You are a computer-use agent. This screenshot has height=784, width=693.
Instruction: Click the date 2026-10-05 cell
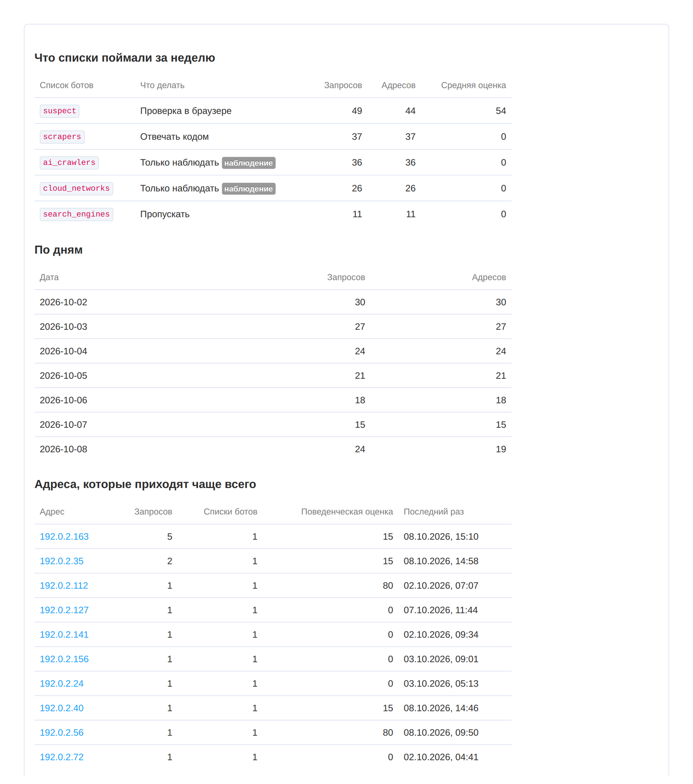click(x=63, y=376)
